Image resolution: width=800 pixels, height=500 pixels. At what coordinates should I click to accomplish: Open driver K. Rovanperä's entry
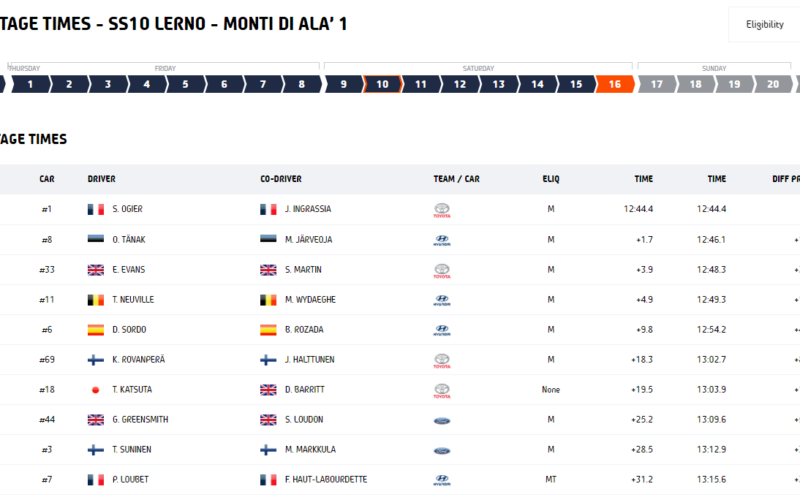(x=138, y=360)
